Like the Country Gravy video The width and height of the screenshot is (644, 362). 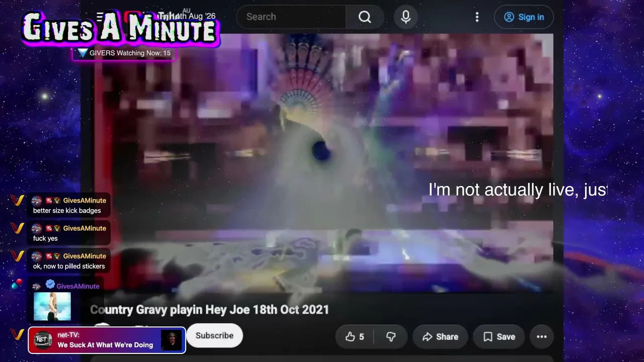(355, 337)
